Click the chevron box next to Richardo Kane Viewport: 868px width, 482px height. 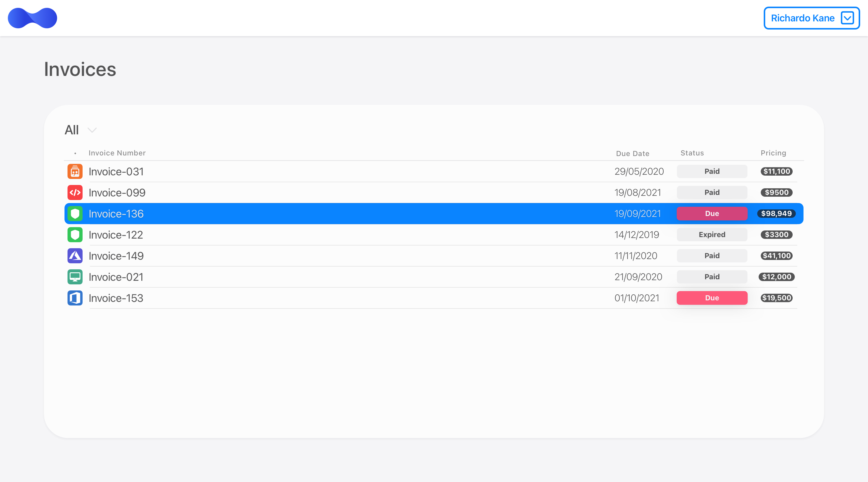coord(848,18)
